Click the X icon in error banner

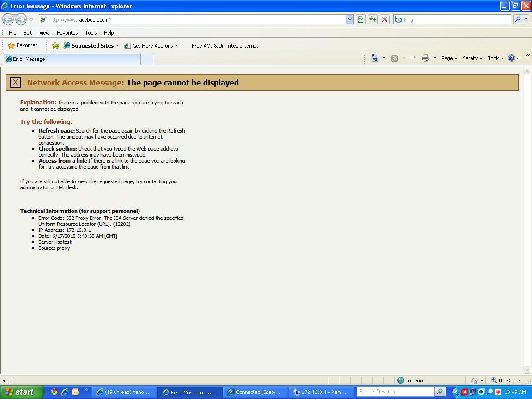point(15,83)
